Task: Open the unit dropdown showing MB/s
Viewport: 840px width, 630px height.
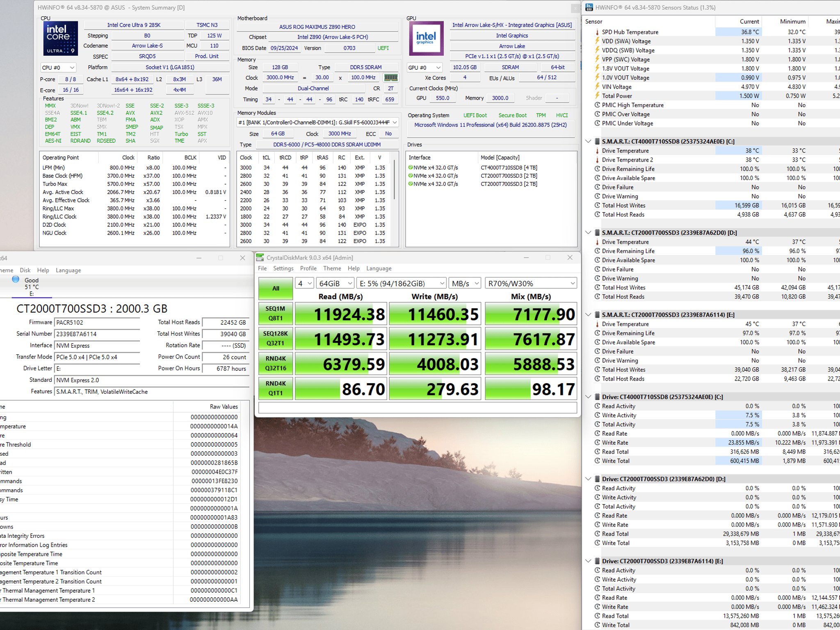Action: (x=465, y=283)
